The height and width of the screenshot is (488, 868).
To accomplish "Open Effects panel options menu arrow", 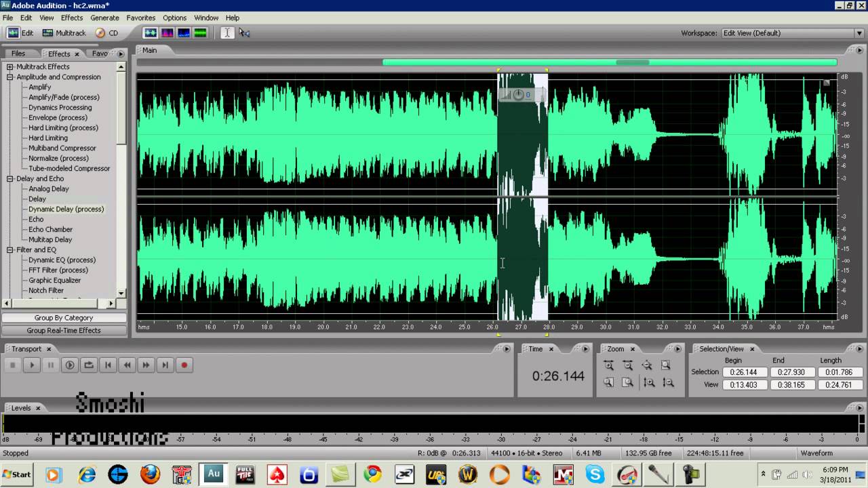I will point(121,54).
